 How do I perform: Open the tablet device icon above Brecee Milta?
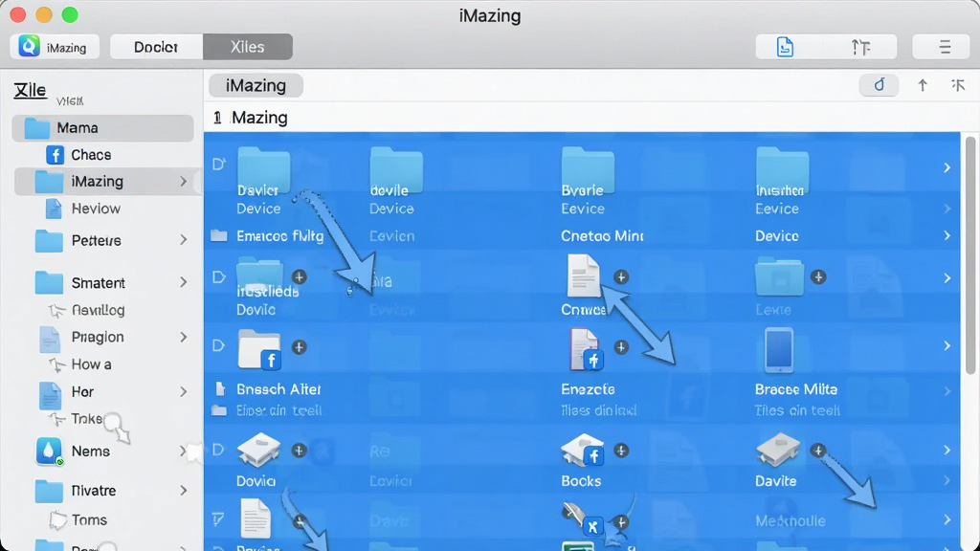(779, 350)
